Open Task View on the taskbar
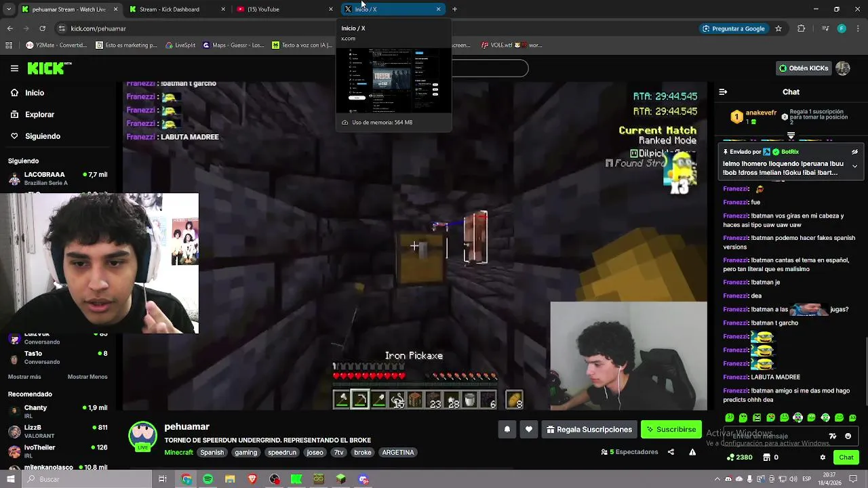 pyautogui.click(x=163, y=479)
